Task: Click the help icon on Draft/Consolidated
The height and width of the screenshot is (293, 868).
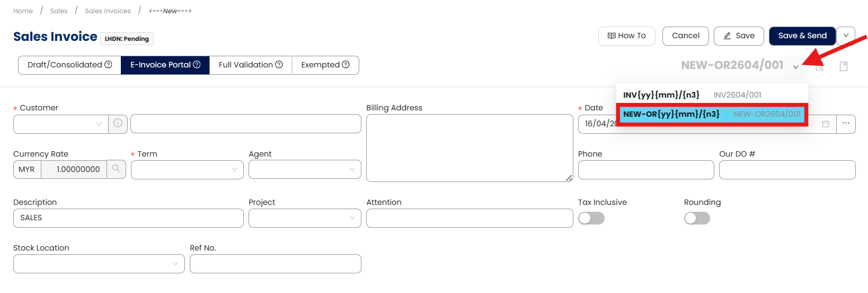Action: click(x=109, y=65)
